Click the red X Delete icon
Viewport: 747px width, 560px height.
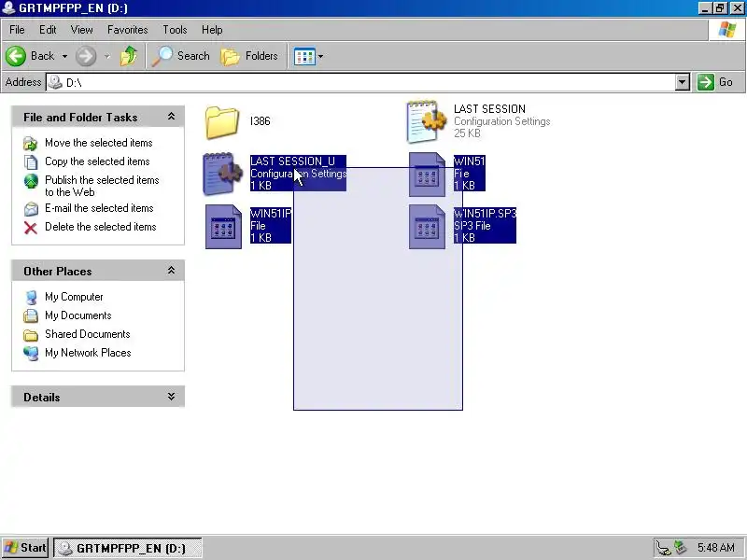(x=31, y=228)
